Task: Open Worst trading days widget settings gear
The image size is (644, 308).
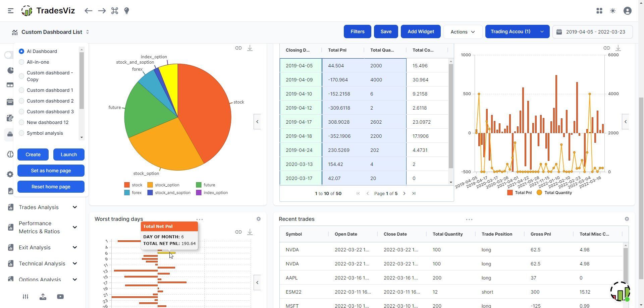Action: [259, 219]
